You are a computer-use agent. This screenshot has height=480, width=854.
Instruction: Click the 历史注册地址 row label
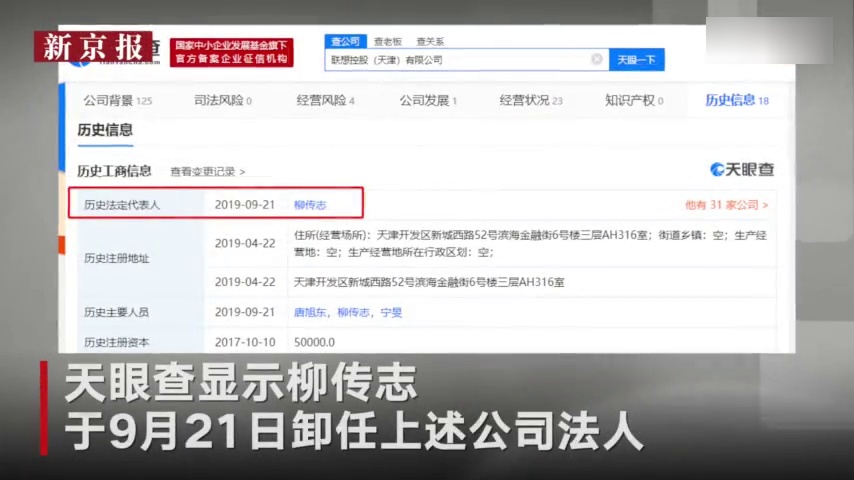pyautogui.click(x=116, y=258)
